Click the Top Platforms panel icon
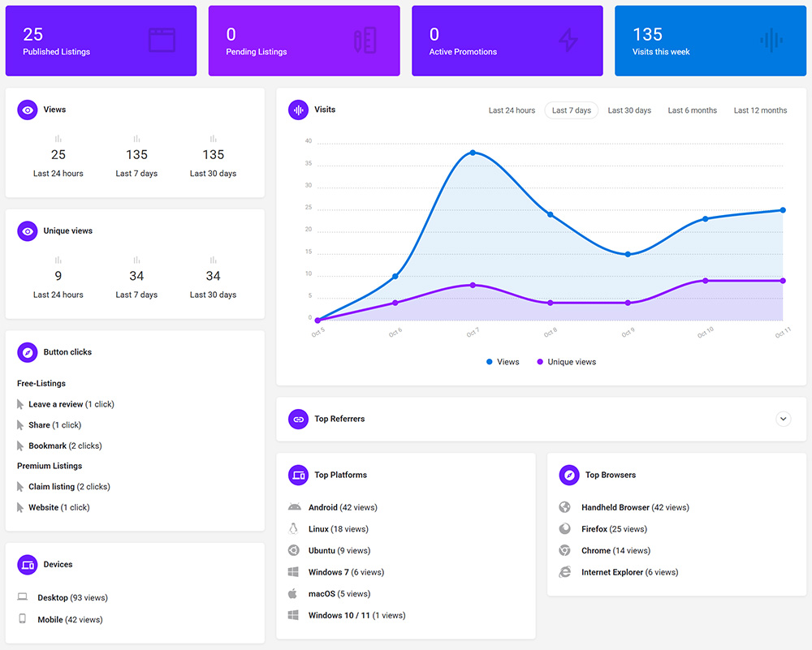The image size is (812, 650). pyautogui.click(x=299, y=476)
